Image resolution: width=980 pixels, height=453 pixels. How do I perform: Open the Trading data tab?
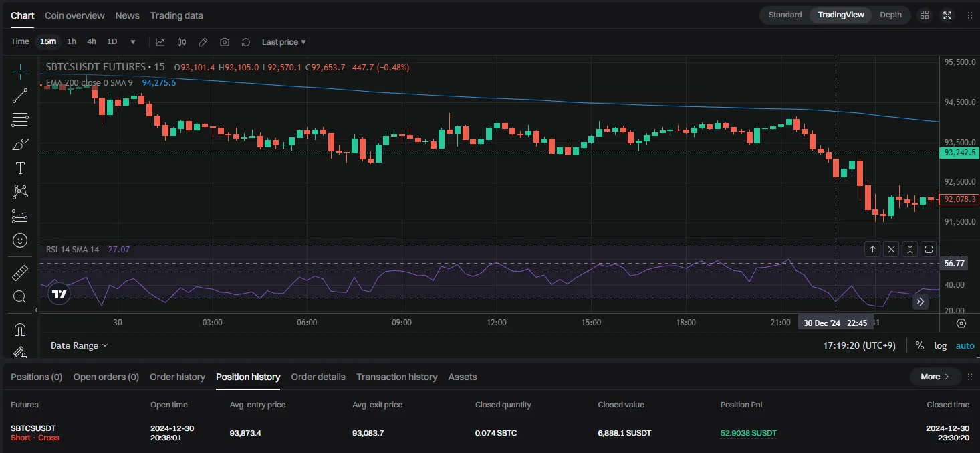point(176,15)
